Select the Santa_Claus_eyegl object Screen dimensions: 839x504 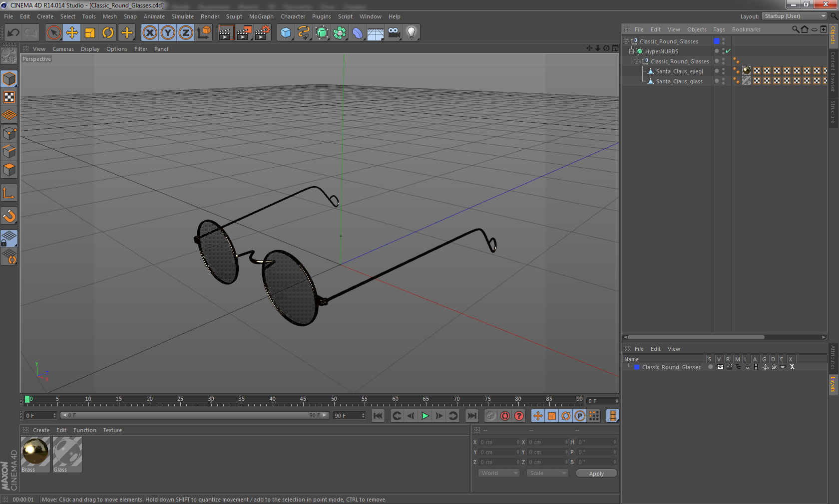point(679,71)
